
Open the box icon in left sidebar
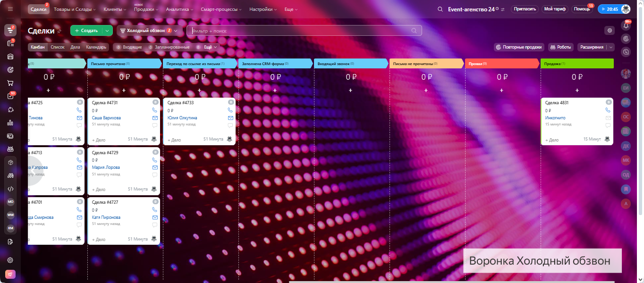coord(10,162)
